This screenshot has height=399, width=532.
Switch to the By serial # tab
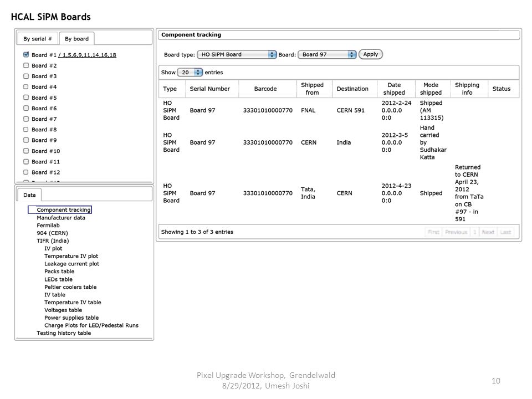click(x=37, y=39)
